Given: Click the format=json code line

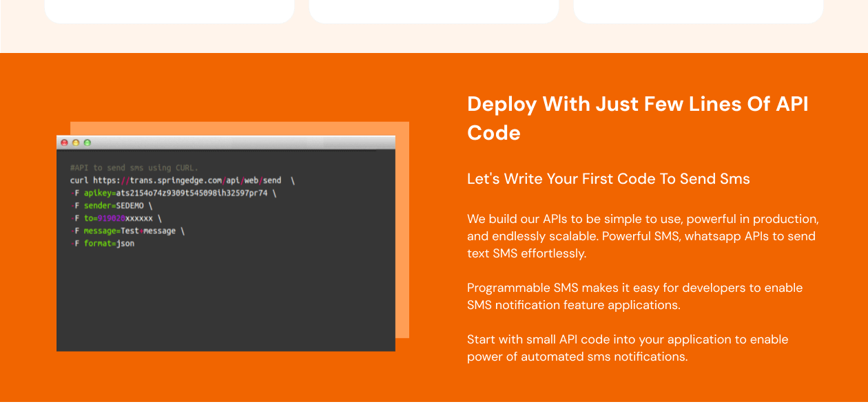Looking at the screenshot, I should 103,244.
